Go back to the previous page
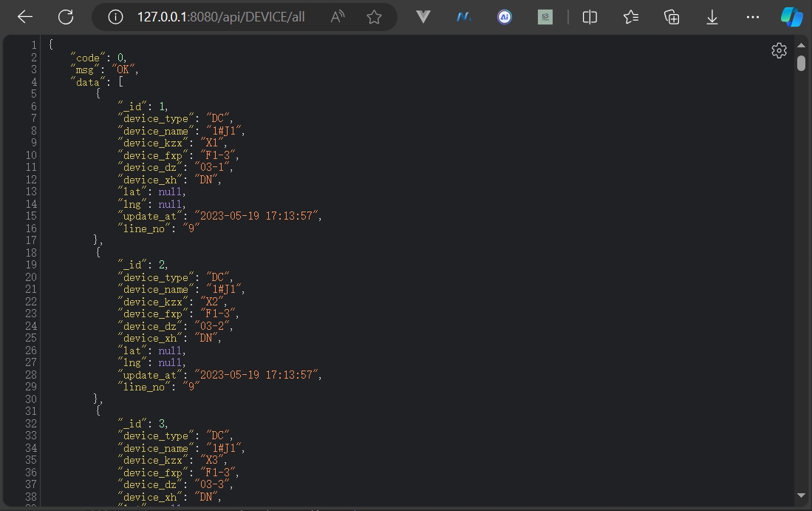The width and height of the screenshot is (812, 511). point(25,17)
